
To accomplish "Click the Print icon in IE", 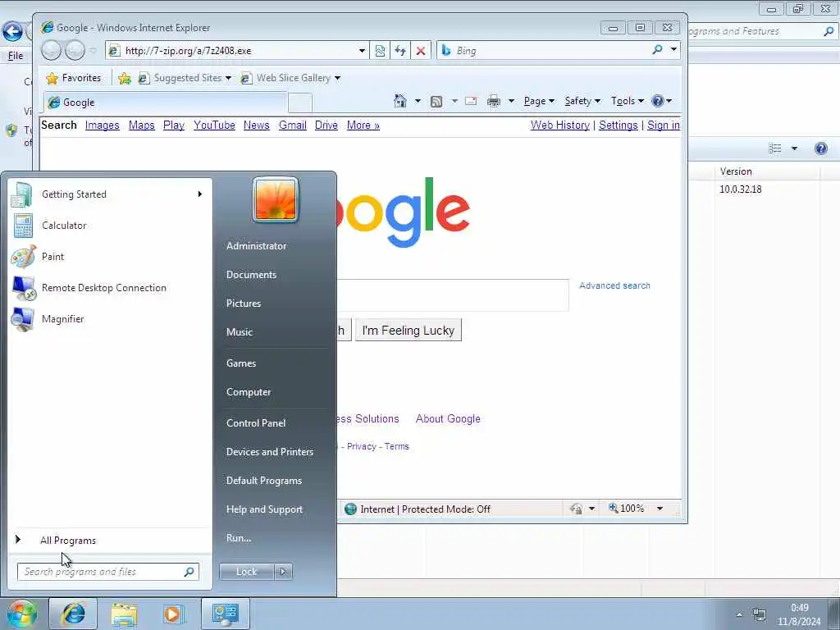I will coord(493,101).
